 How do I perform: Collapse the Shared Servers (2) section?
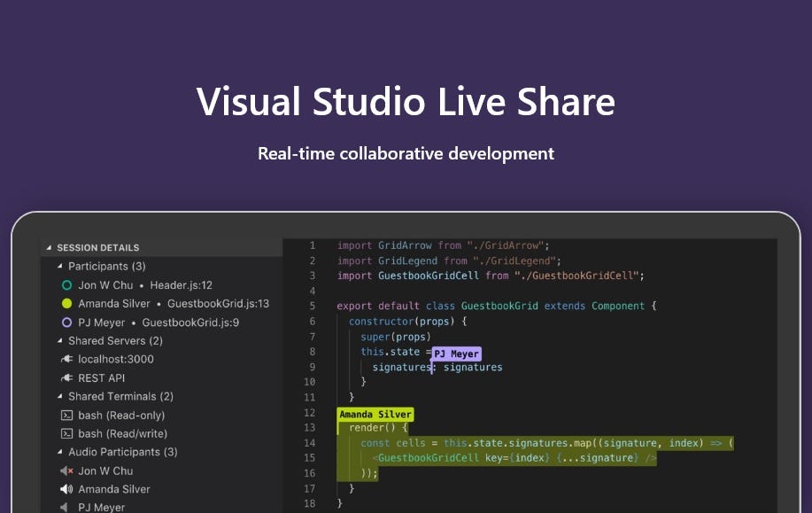click(x=58, y=340)
